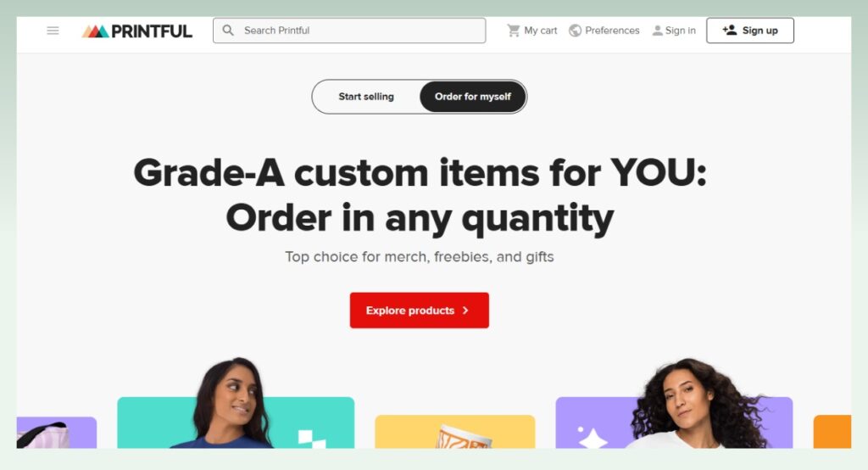Click the purple card with curly-haired woman

[x=674, y=422]
